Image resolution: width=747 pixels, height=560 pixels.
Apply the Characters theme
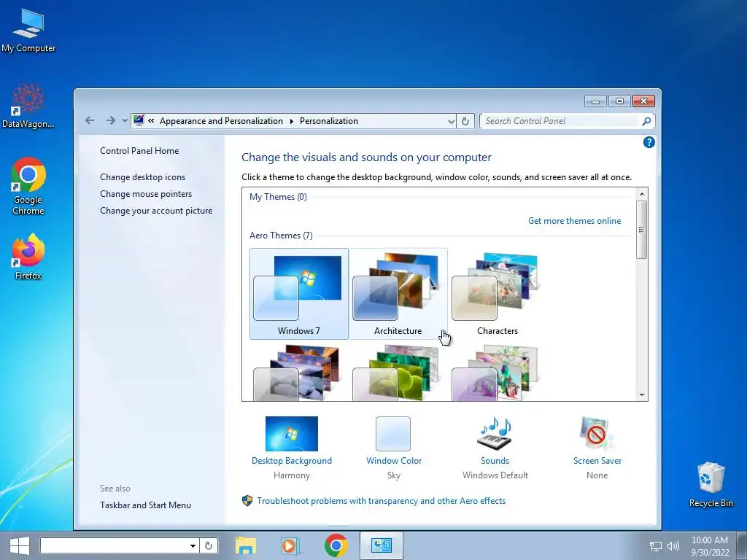point(497,294)
